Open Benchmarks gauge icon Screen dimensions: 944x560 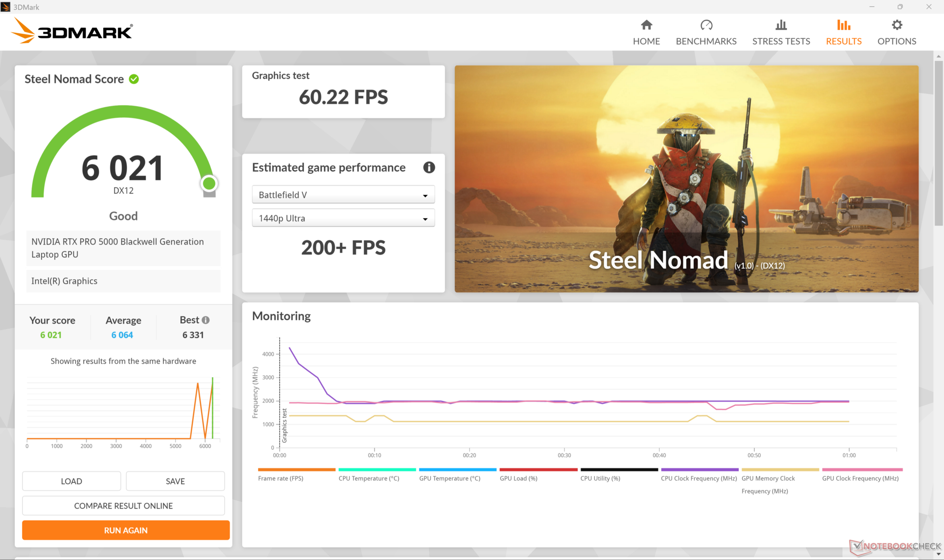[706, 25]
